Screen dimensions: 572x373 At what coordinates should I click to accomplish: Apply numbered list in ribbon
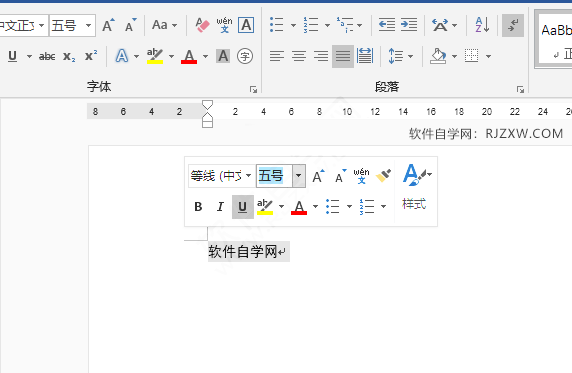(x=311, y=25)
